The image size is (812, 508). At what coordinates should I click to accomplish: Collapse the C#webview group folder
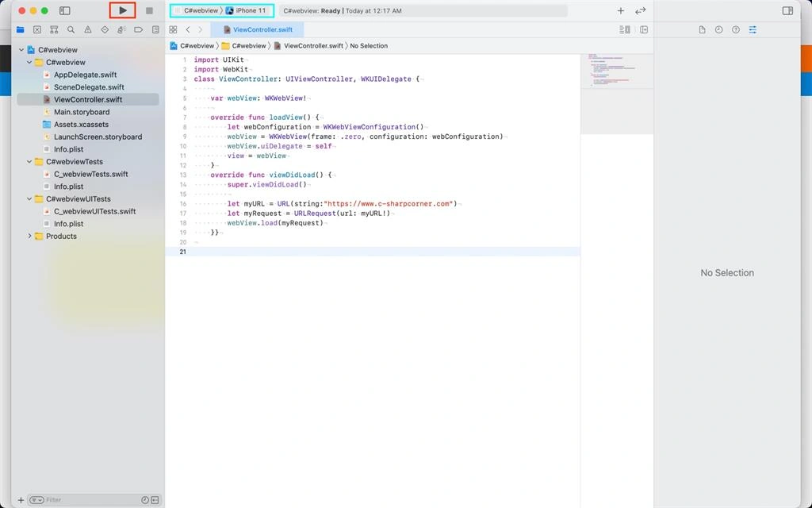coord(29,62)
